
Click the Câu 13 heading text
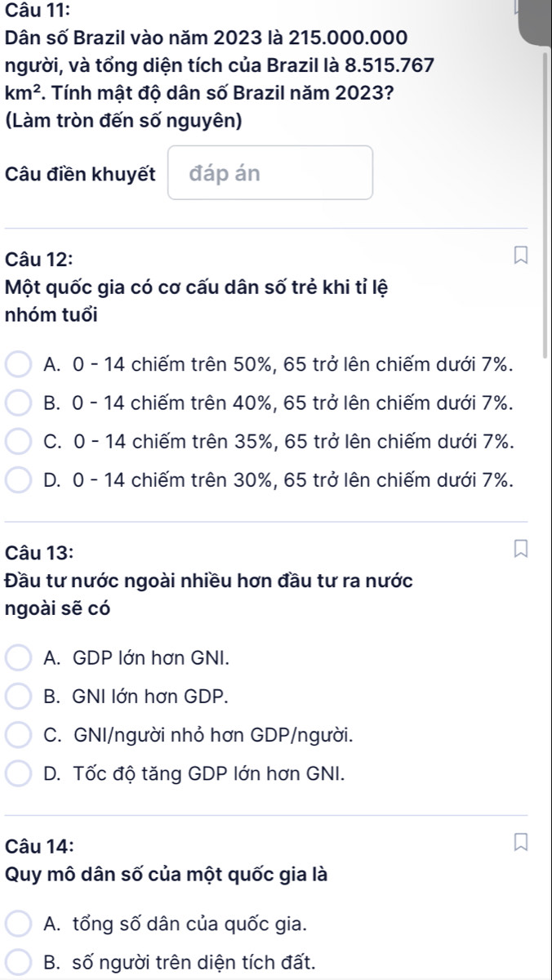[37, 554]
